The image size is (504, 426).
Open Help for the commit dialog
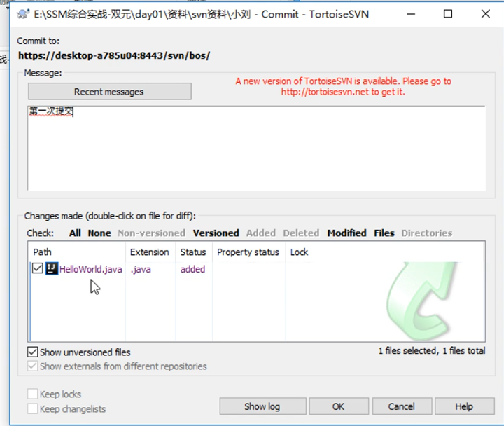click(465, 406)
